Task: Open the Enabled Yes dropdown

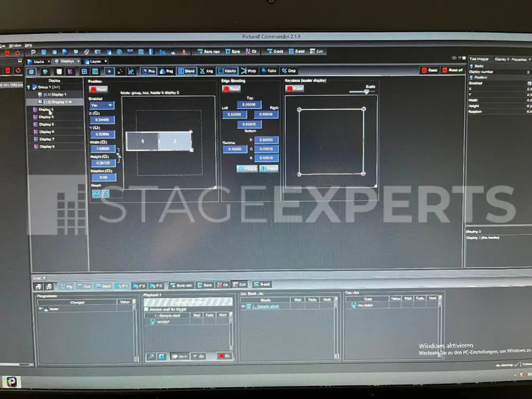Action: coord(102,105)
